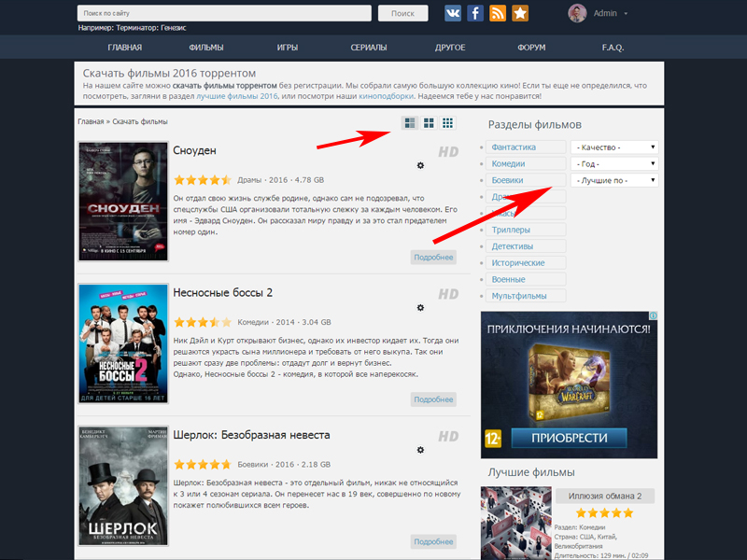The image size is (747, 560).
Task: Click Подробнее button for Шерлок
Action: pyautogui.click(x=433, y=541)
